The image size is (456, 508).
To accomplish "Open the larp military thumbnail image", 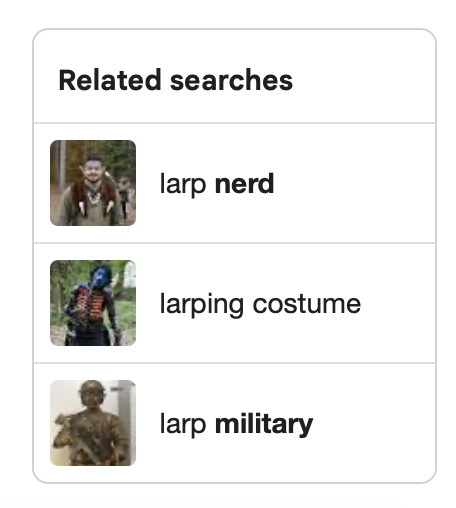I will coord(93,423).
